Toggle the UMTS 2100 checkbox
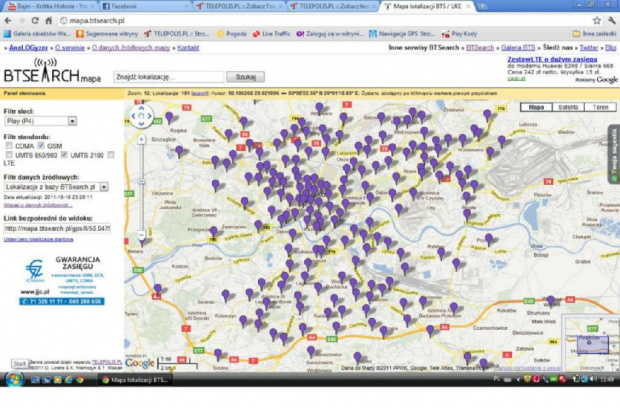 64,155
